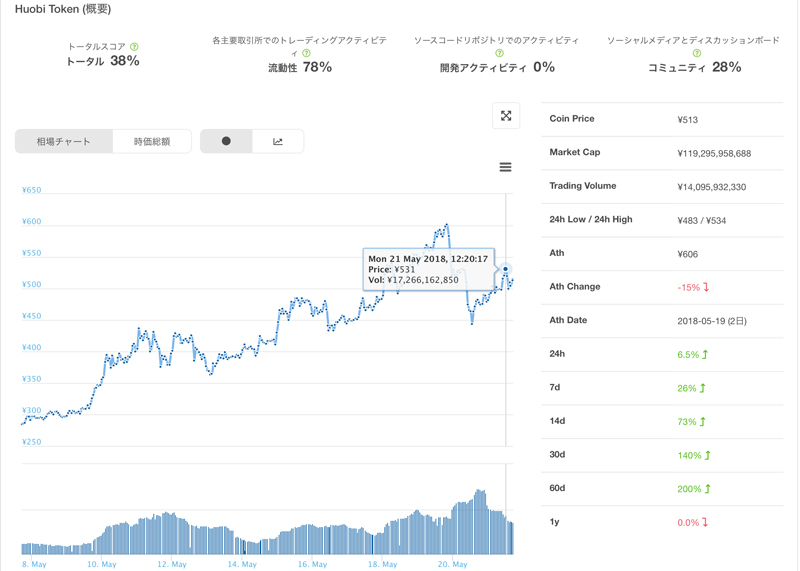Click help icon under social media heading
Viewport: 800px width, 571px height.
pyautogui.click(x=697, y=53)
